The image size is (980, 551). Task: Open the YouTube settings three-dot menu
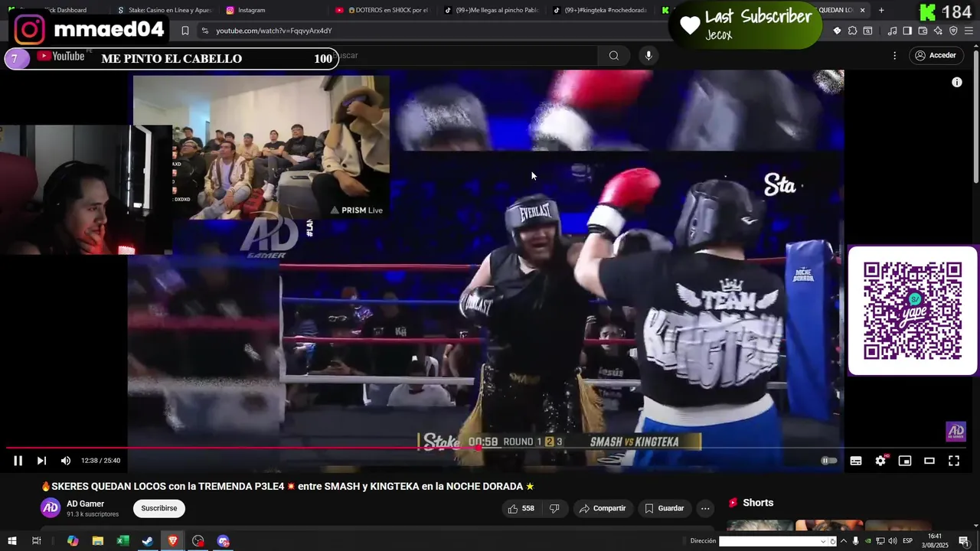[x=894, y=56]
